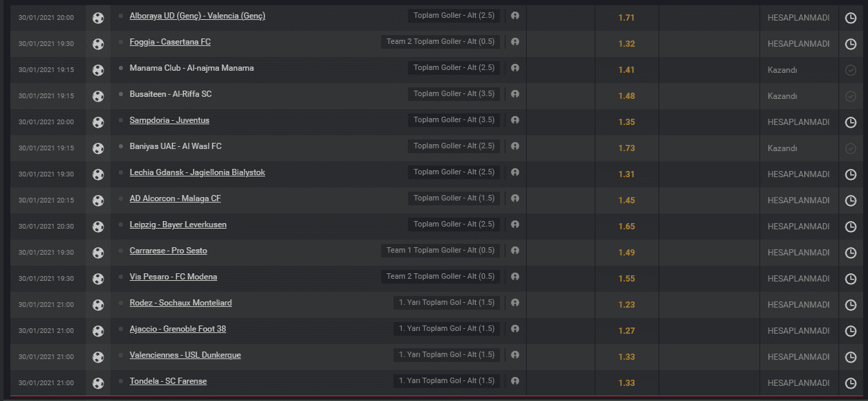Image resolution: width=868 pixels, height=401 pixels.
Task: Open the Sampdoria - Juventus match link
Action: (170, 120)
